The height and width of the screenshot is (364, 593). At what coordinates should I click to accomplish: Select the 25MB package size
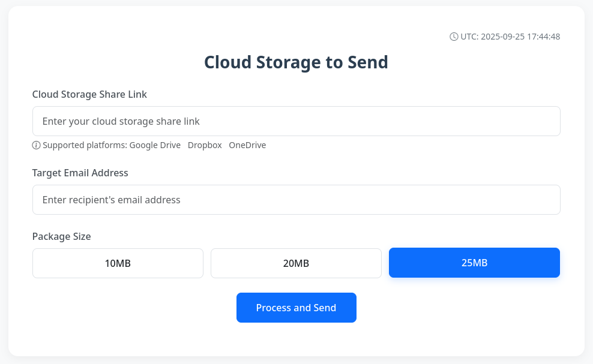[x=474, y=263]
